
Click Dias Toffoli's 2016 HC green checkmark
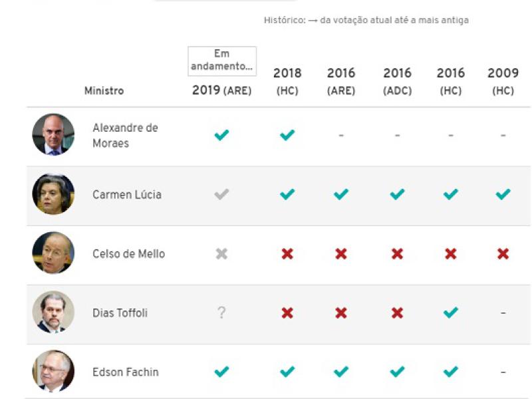click(450, 313)
